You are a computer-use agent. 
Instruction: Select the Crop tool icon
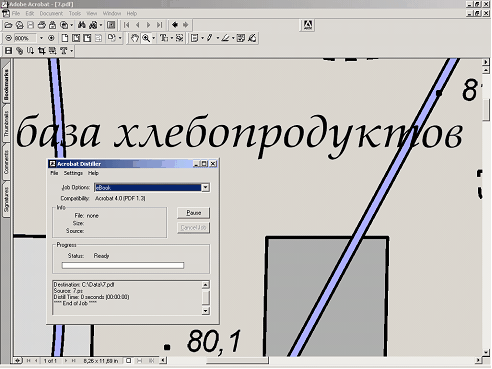42,51
